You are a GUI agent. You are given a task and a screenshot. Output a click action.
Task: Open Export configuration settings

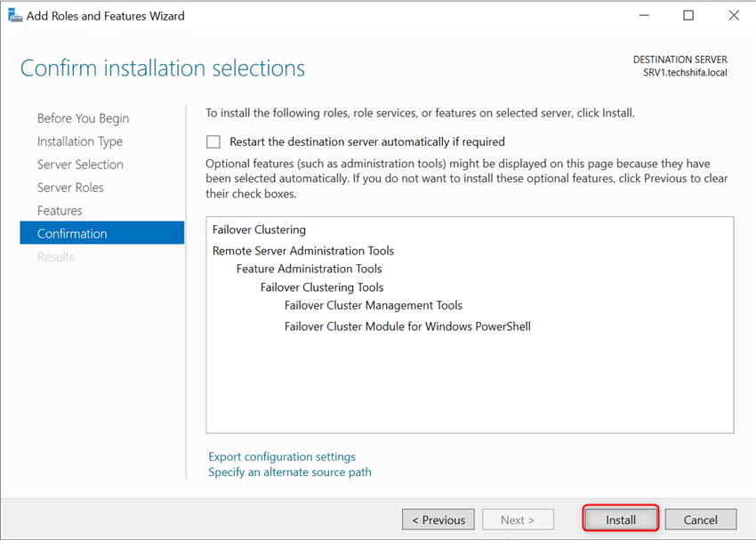click(281, 455)
